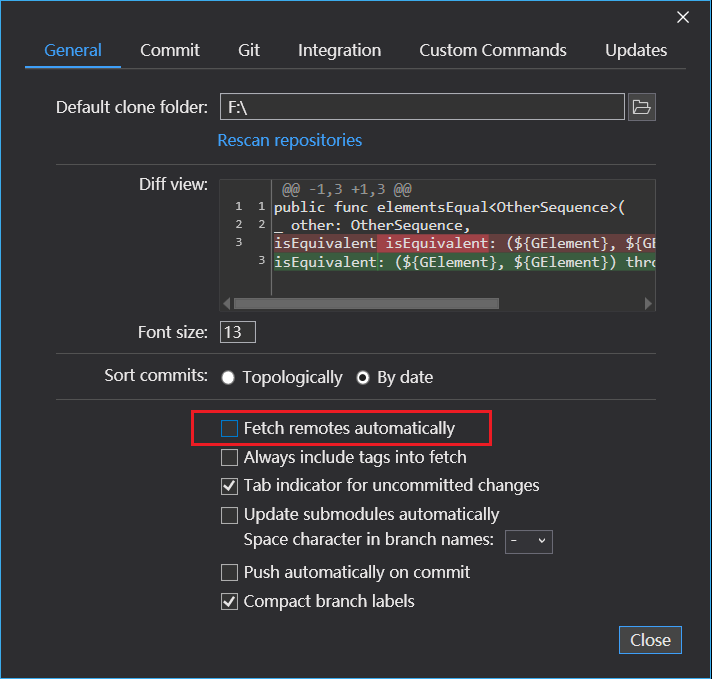Click the folder browse icon

[642, 107]
